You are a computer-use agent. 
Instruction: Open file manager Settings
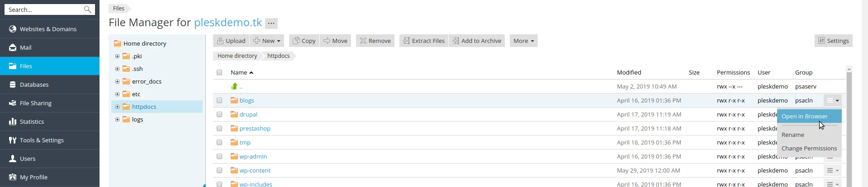pos(834,41)
